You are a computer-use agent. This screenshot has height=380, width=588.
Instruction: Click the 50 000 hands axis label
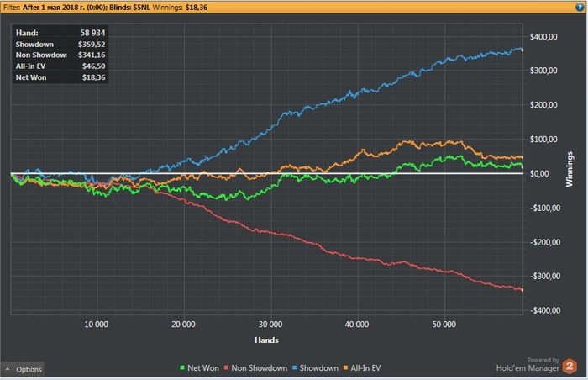444,325
